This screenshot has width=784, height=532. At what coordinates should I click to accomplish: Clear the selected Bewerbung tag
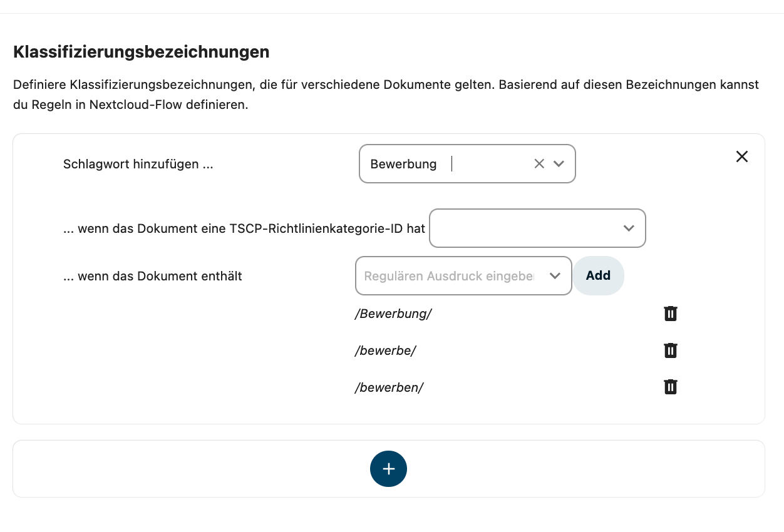(539, 164)
